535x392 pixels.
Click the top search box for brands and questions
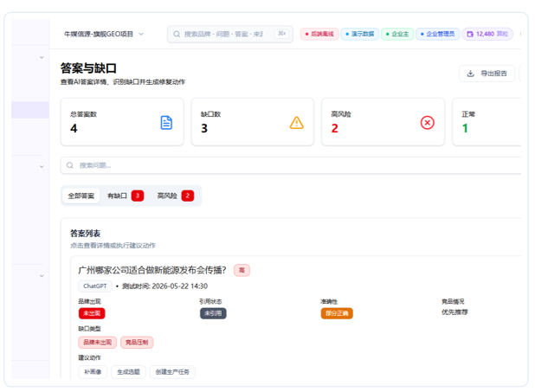pyautogui.click(x=230, y=34)
